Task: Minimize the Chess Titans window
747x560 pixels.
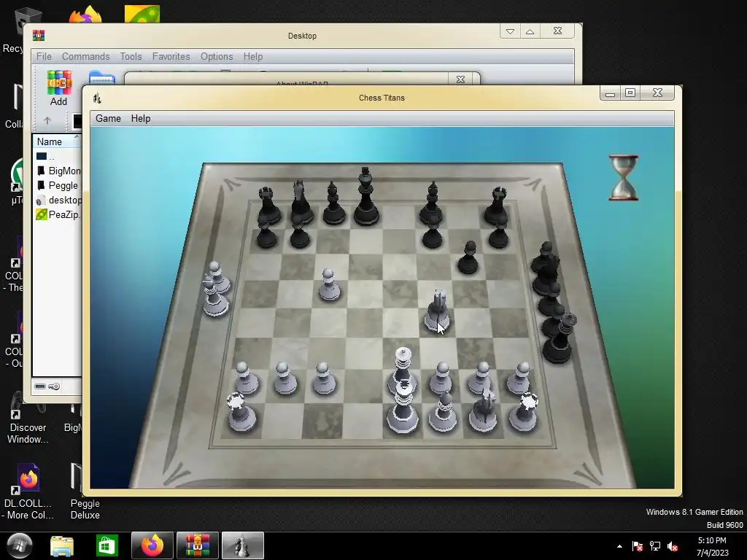Action: pos(611,93)
